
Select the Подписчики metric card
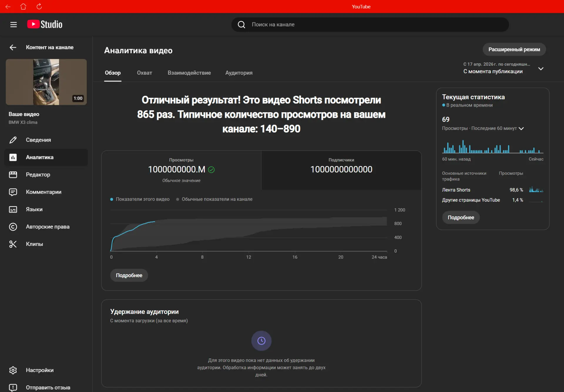[341, 170]
